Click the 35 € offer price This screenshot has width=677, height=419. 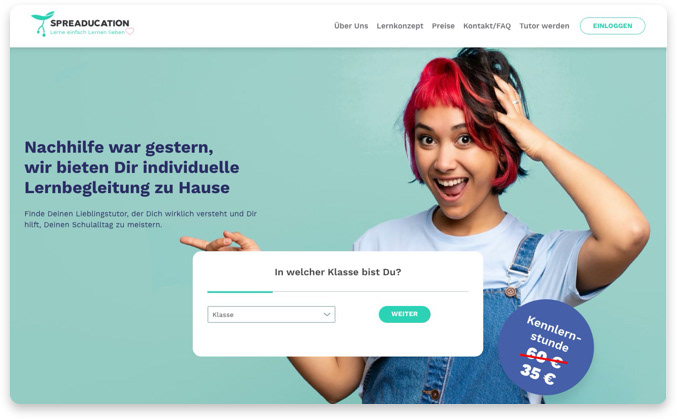(x=538, y=374)
